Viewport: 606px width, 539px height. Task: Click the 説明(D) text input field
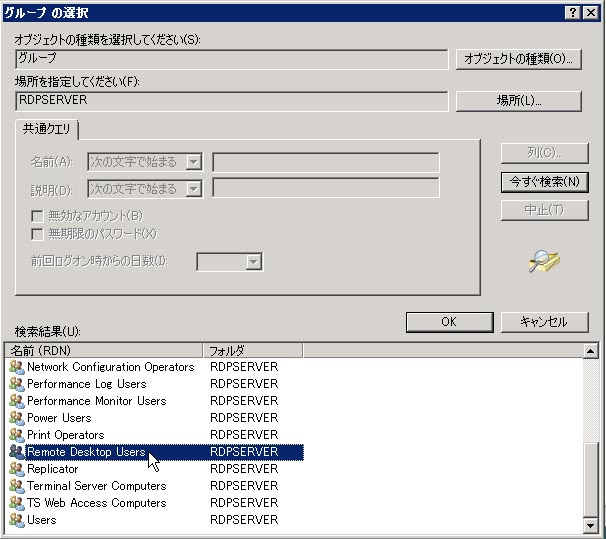pos(326,188)
